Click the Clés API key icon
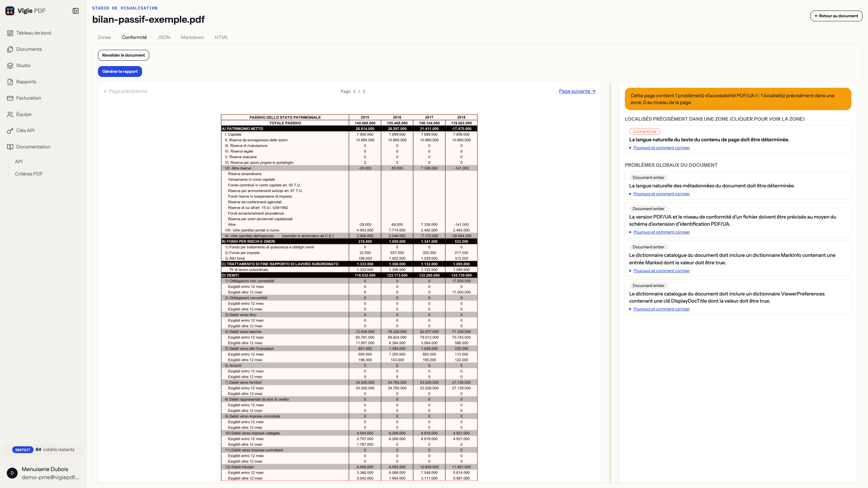Image resolution: width=868 pixels, height=488 pixels. [x=10, y=131]
